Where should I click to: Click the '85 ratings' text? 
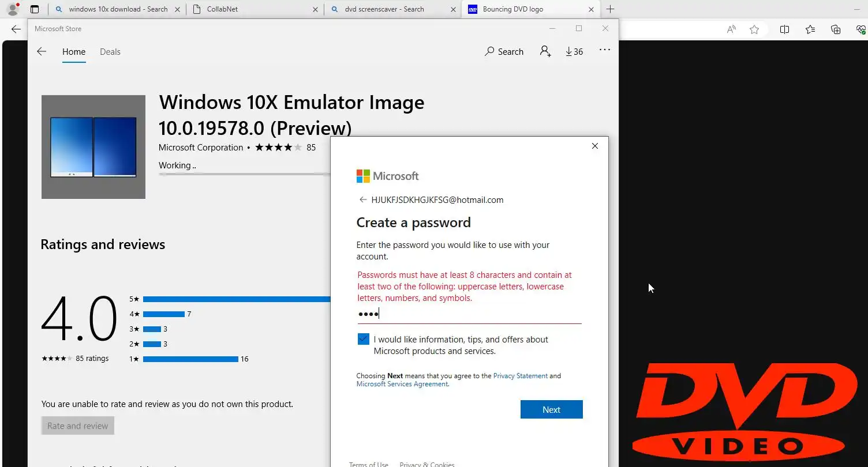[92, 358]
